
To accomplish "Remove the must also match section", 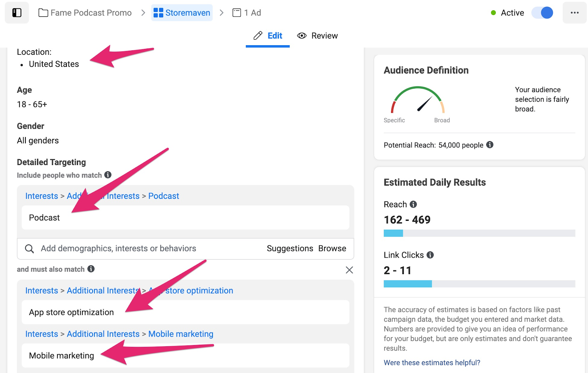I will (349, 270).
